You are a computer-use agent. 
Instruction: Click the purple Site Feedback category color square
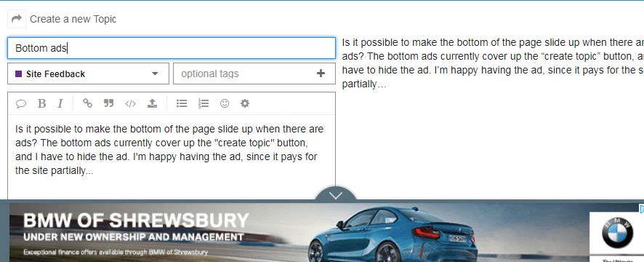18,74
